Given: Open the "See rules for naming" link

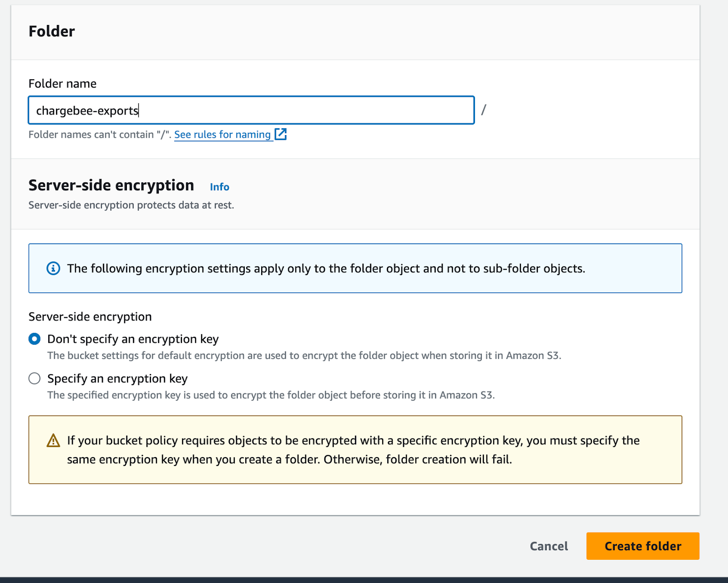Looking at the screenshot, I should (222, 135).
